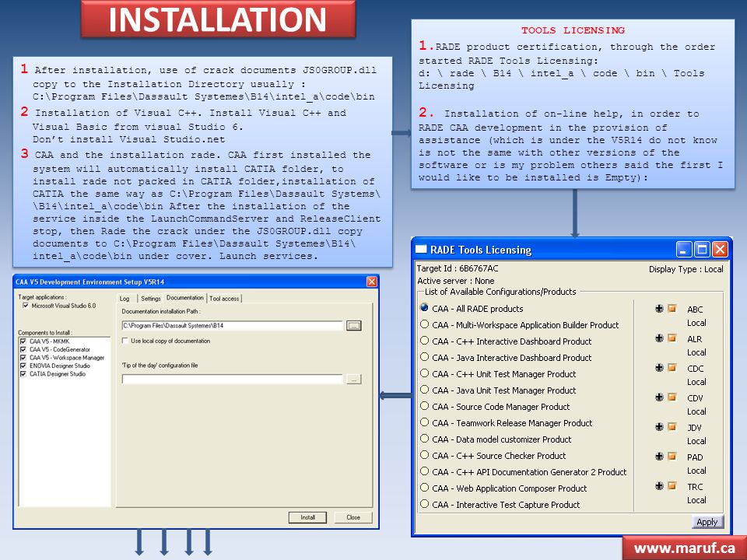The width and height of the screenshot is (747, 560).
Task: Select CAA - C++ Unit Test Manager Product
Action: [424, 373]
